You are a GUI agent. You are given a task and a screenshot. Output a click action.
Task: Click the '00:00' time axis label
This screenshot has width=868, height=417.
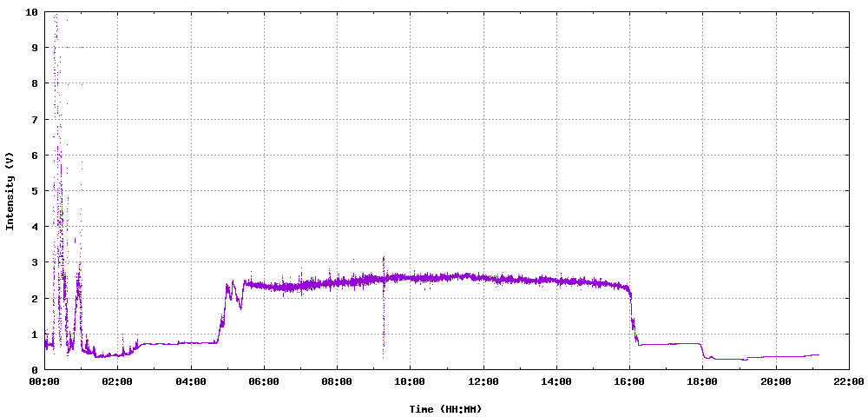[44, 381]
